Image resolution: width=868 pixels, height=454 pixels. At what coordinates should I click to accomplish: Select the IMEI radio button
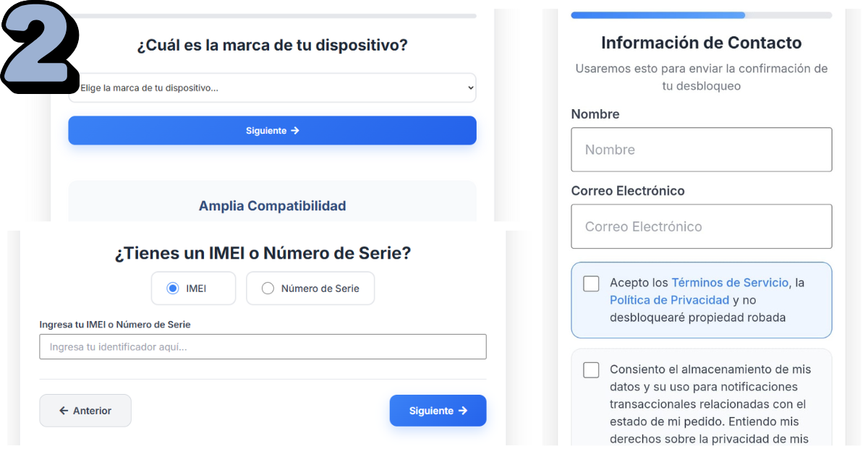173,288
